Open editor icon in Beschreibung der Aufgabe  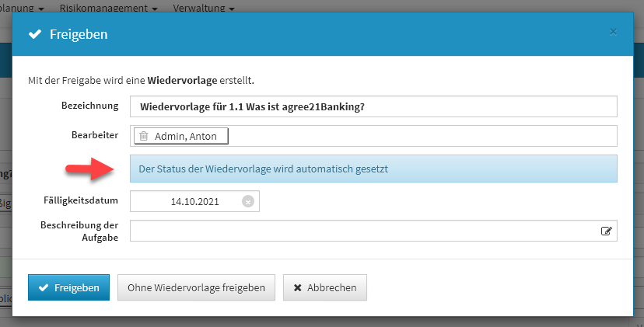[606, 231]
